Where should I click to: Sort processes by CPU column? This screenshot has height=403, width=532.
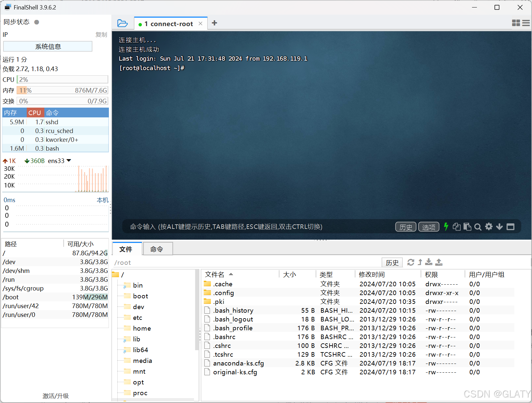35,112
